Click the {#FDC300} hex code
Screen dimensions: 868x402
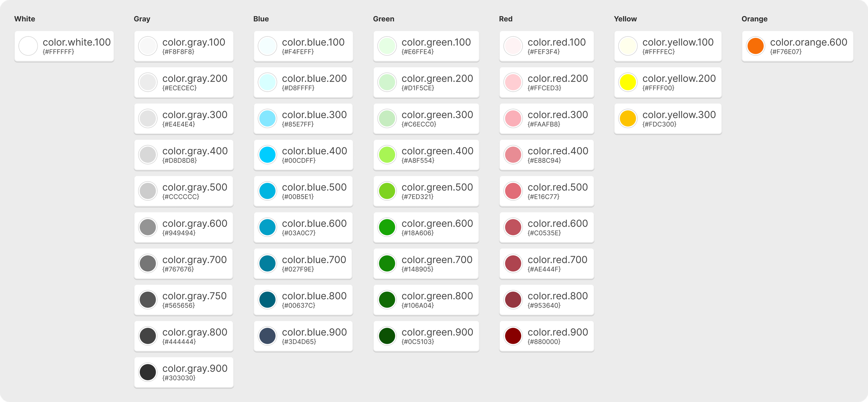(659, 124)
